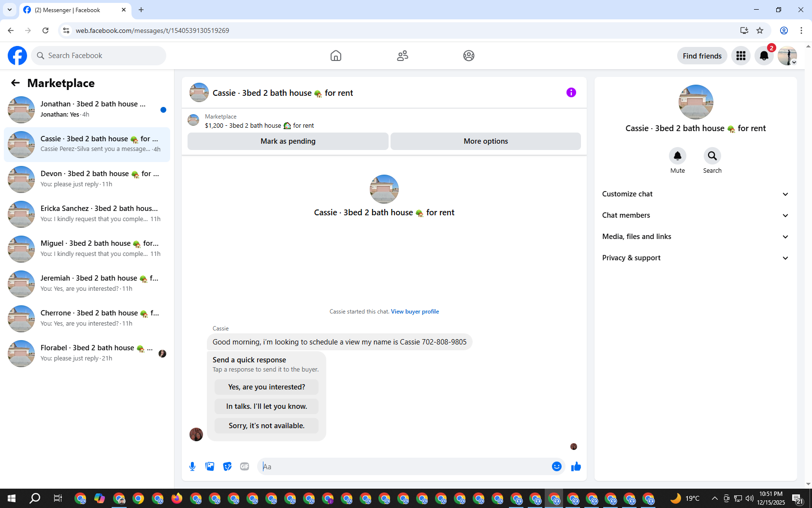Open the emoji picker smiley icon
812x508 pixels.
click(x=557, y=466)
